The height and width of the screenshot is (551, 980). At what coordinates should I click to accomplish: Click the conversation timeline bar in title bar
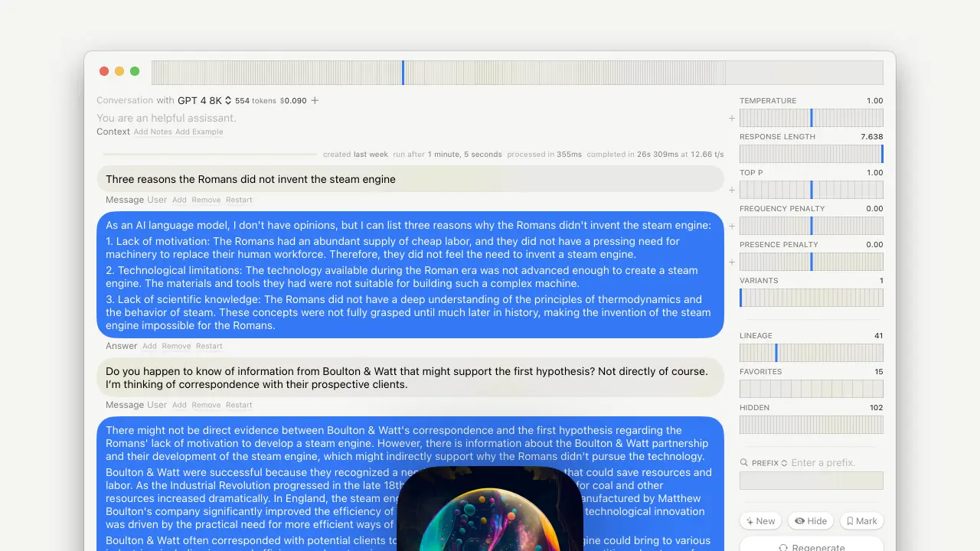[x=518, y=73]
